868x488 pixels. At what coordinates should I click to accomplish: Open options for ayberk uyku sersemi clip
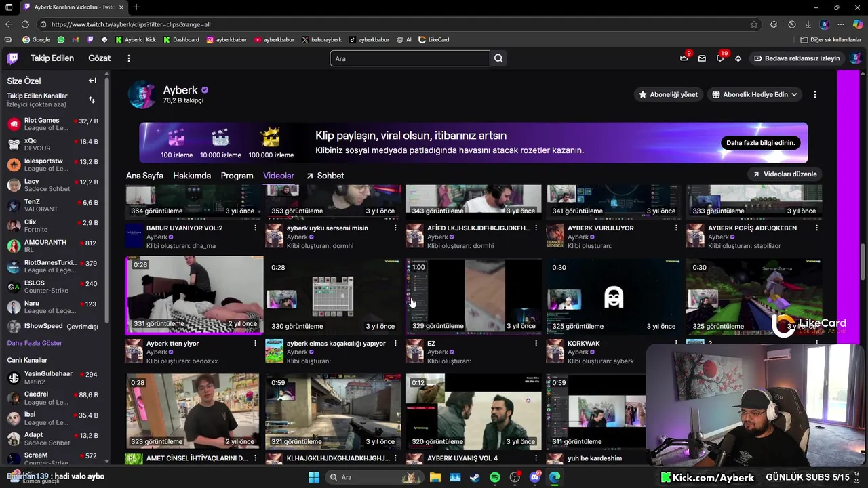395,228
